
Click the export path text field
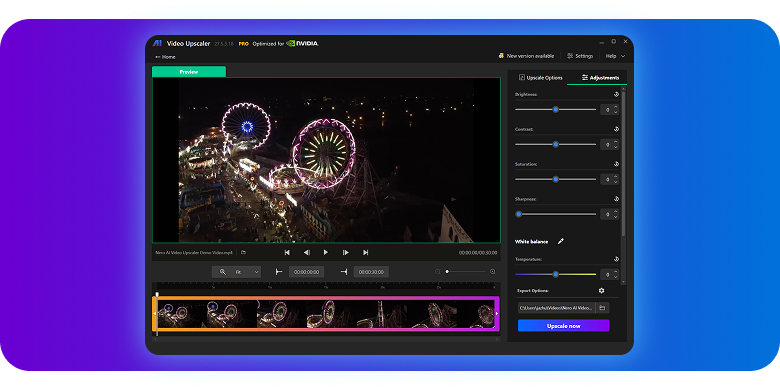click(557, 308)
